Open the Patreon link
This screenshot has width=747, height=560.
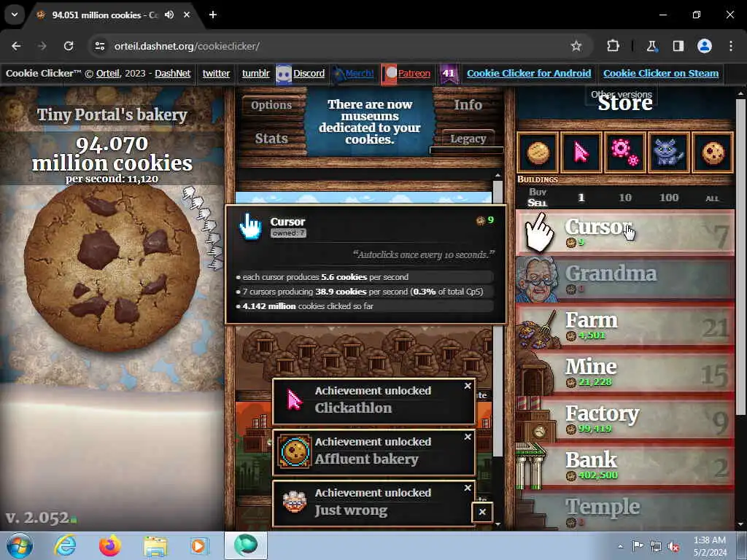click(414, 74)
